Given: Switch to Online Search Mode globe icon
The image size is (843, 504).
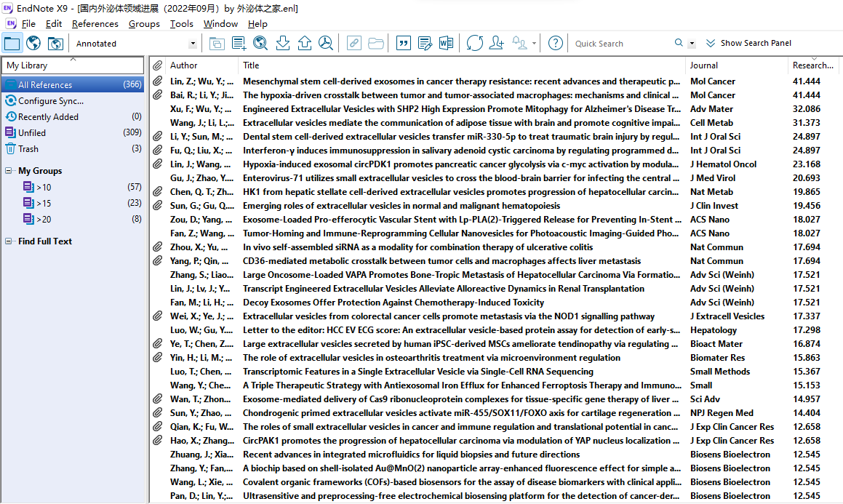Looking at the screenshot, I should click(x=33, y=43).
